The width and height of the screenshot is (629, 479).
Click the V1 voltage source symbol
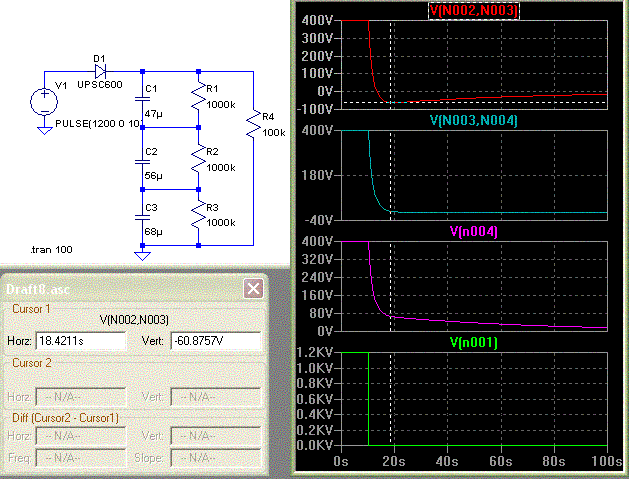44,101
